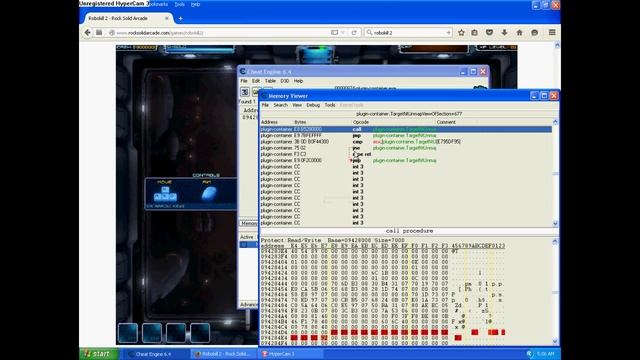The width and height of the screenshot is (640, 360).
Task: Switch to HyperCam 3 taskbar button
Action: pos(290,354)
